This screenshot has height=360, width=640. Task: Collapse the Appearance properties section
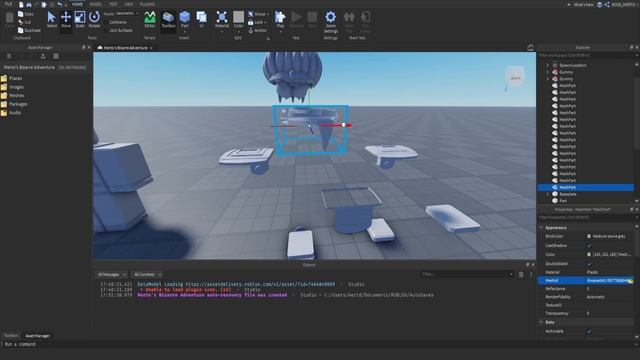click(541, 227)
